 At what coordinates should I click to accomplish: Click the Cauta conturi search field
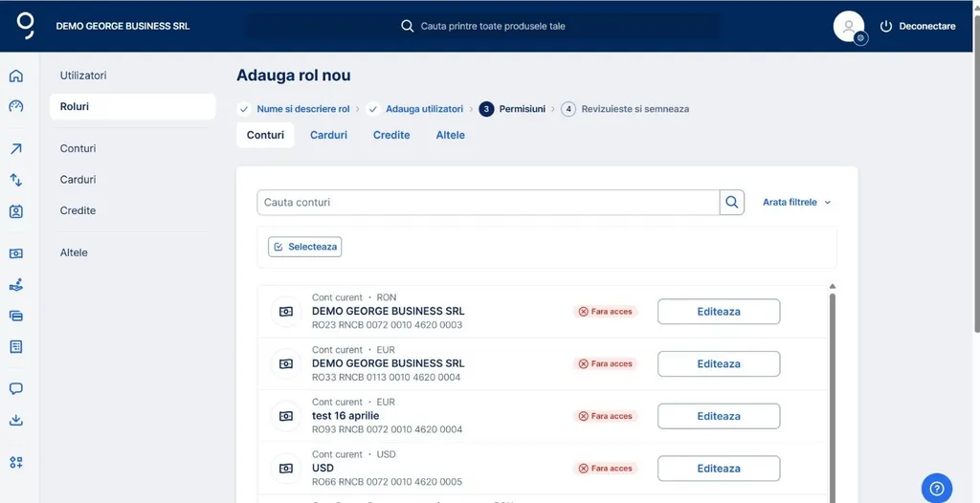click(488, 203)
